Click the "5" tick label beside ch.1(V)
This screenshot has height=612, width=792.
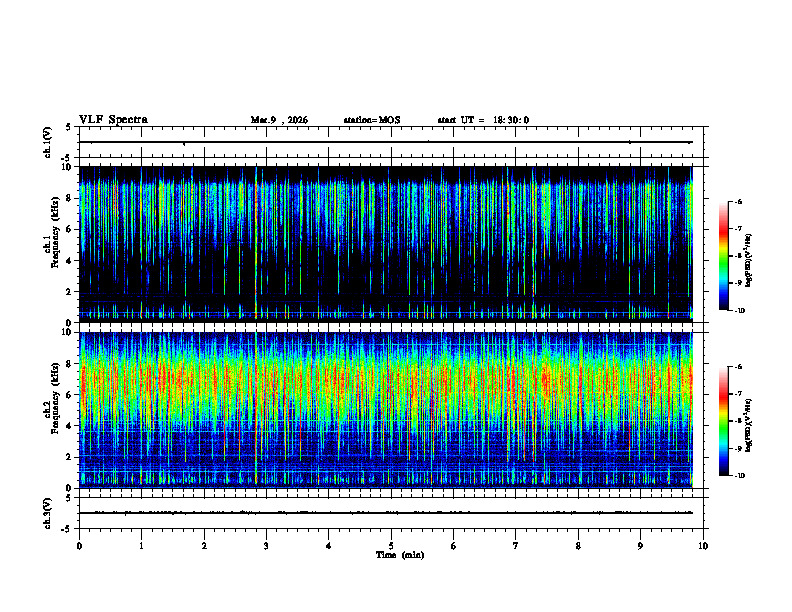point(69,127)
